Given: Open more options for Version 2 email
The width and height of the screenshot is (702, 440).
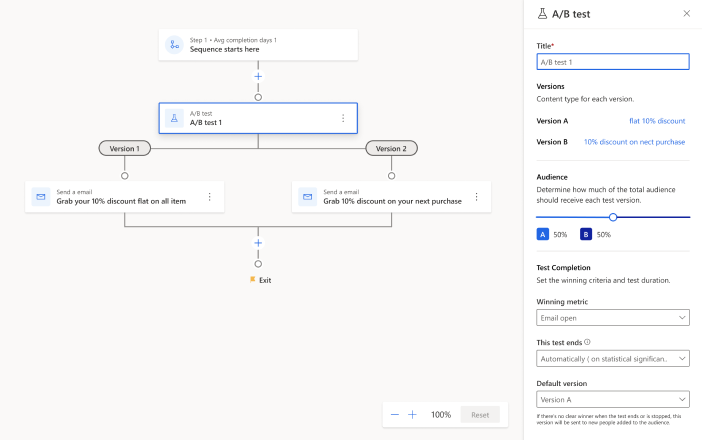Looking at the screenshot, I should coord(477,196).
